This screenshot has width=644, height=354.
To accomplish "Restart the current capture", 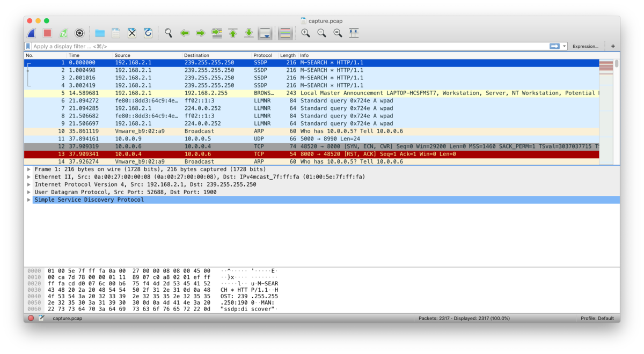I will coord(63,33).
